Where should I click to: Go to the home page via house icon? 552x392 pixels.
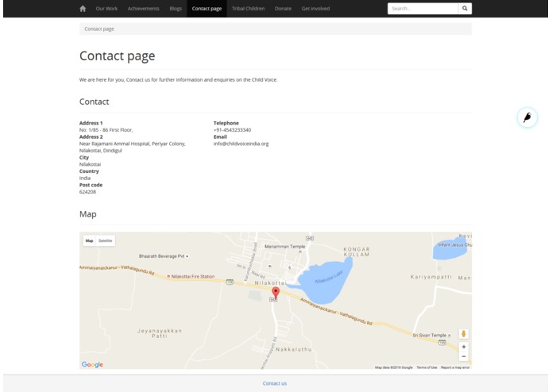click(x=83, y=9)
